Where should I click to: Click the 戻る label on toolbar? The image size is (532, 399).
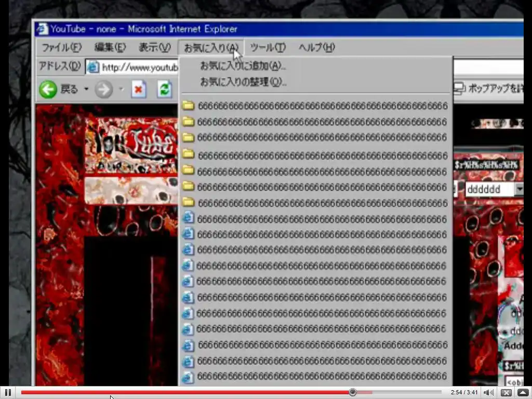pos(69,89)
